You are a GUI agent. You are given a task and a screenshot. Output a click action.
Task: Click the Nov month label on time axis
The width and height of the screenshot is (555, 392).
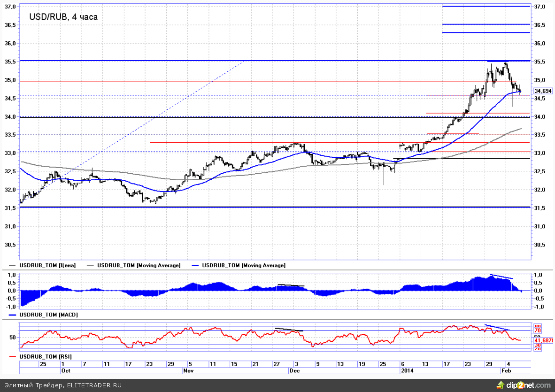188,370
